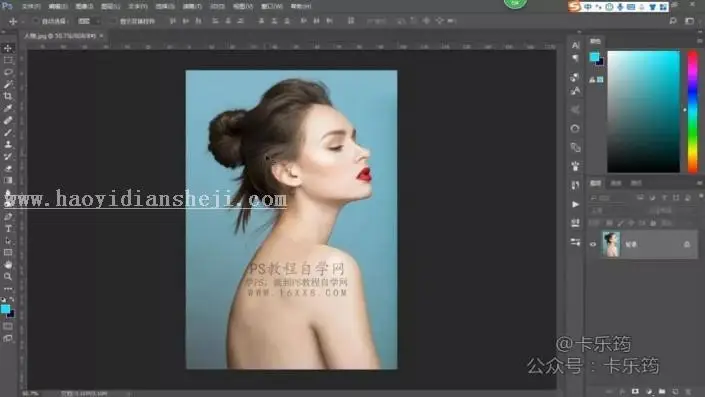Select the History Brush tool
Image resolution: width=705 pixels, height=397 pixels.
click(x=8, y=156)
